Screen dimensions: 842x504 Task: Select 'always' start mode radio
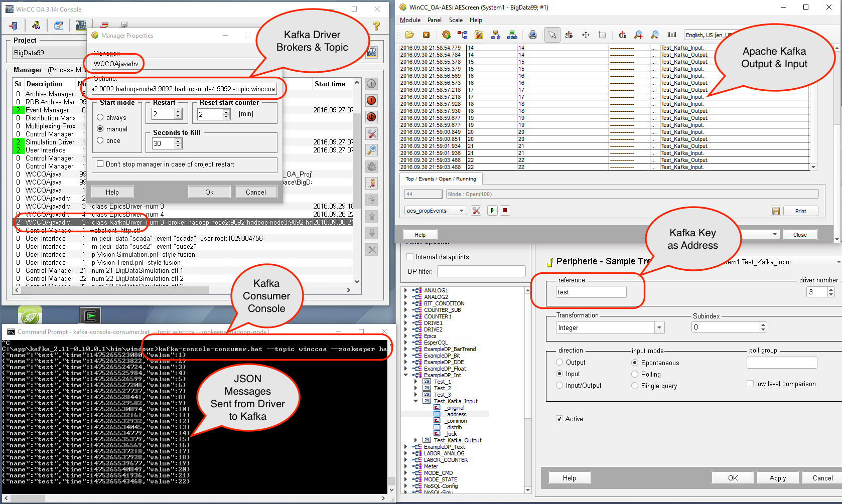point(100,117)
